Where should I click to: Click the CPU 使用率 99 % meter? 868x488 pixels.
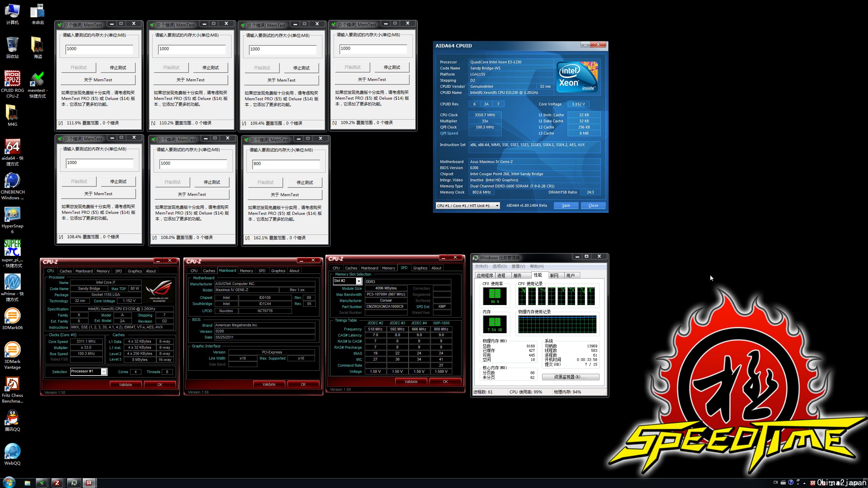click(x=494, y=296)
